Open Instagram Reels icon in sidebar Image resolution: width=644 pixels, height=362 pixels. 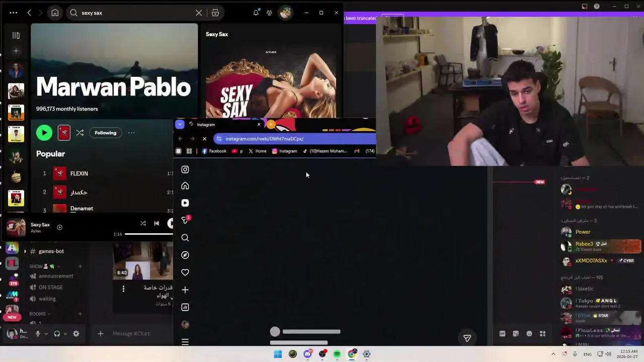pyautogui.click(x=185, y=203)
